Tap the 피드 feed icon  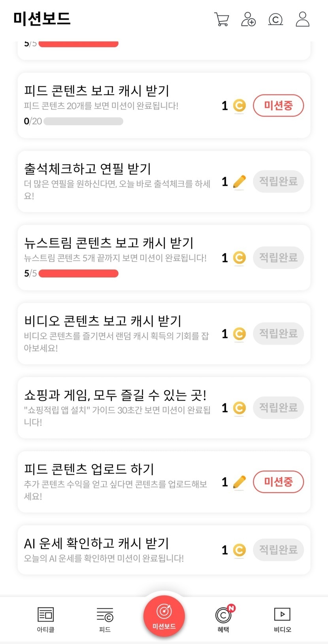tap(105, 615)
